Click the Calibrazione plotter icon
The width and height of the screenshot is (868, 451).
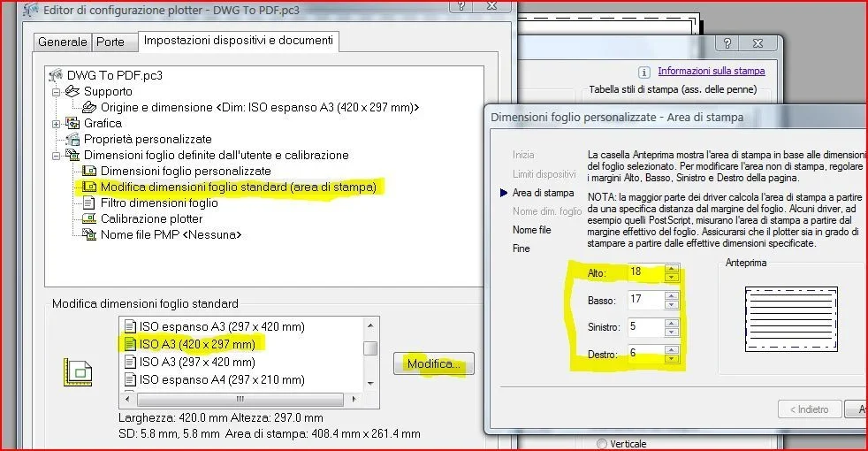tap(89, 219)
